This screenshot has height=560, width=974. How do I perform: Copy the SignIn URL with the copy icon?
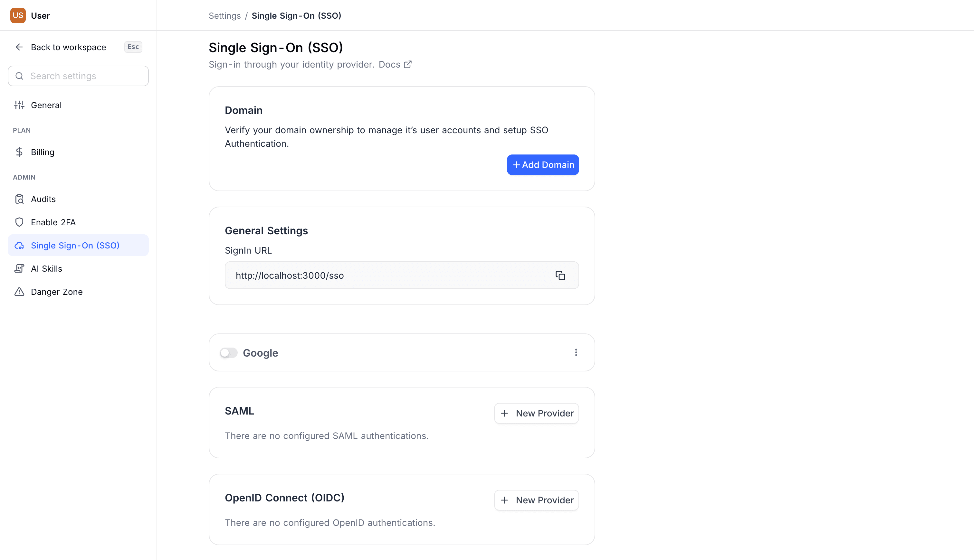coord(560,275)
